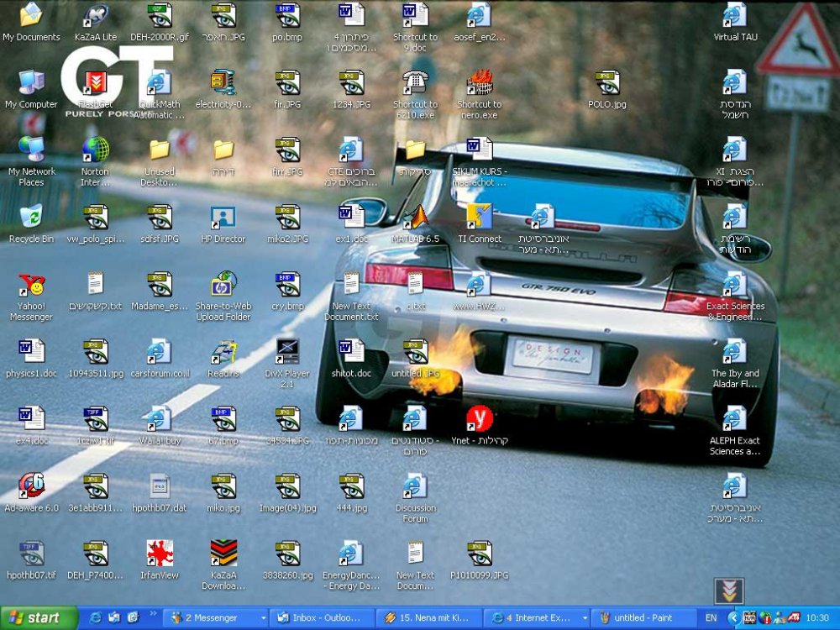Open the Norton Internet shortcut icon
The image size is (840, 630).
(96, 150)
